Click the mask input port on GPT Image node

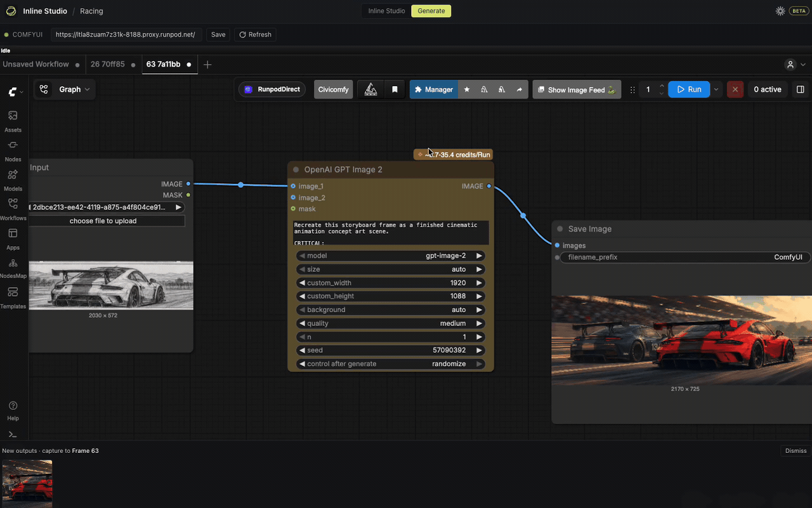pos(293,209)
